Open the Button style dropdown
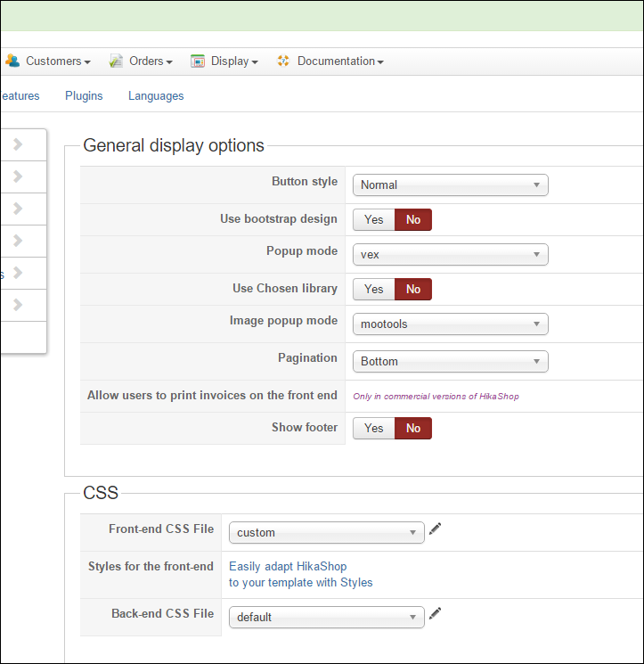The width and height of the screenshot is (644, 664). [x=450, y=185]
